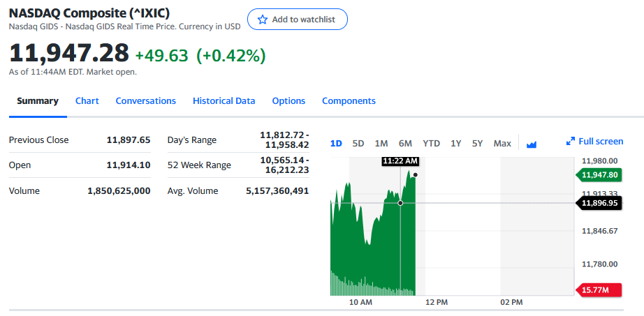Set chart range to 1M
This screenshot has height=316, width=644.
click(x=381, y=144)
